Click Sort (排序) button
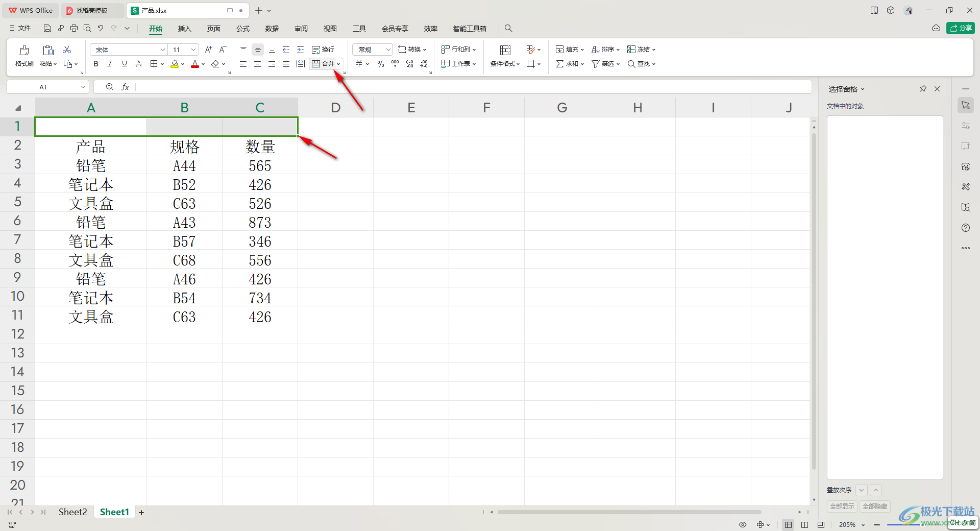The width and height of the screenshot is (980, 531). click(605, 50)
